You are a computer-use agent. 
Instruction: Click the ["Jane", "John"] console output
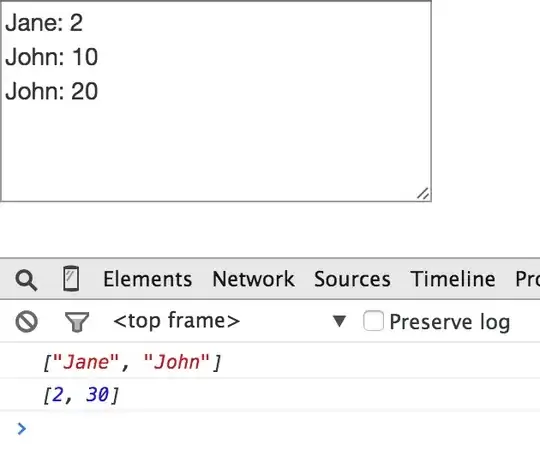[132, 362]
